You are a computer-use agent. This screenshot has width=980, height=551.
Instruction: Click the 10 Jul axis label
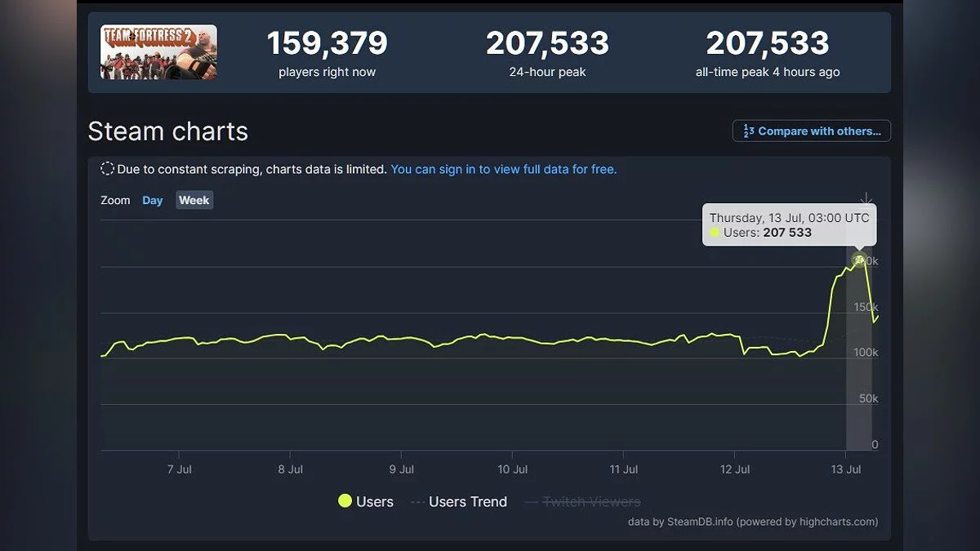point(512,469)
